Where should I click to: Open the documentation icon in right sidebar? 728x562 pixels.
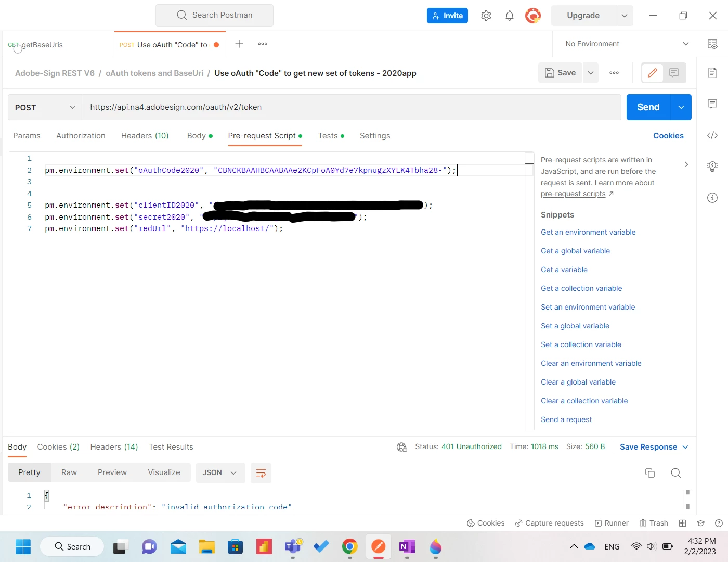pos(712,73)
